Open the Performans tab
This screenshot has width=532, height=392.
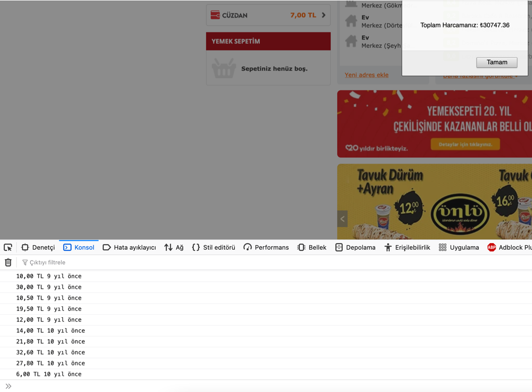pyautogui.click(x=267, y=248)
